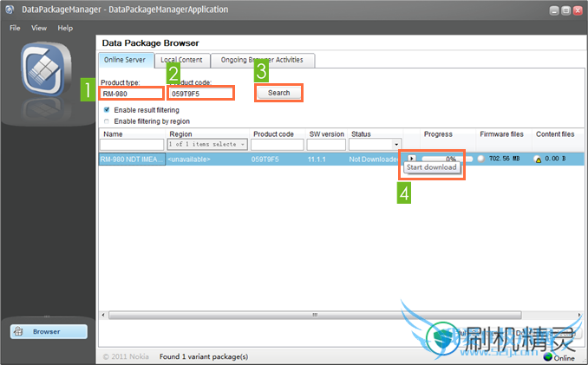The width and height of the screenshot is (588, 365).
Task: Open the Help menu
Action: pyautogui.click(x=65, y=28)
